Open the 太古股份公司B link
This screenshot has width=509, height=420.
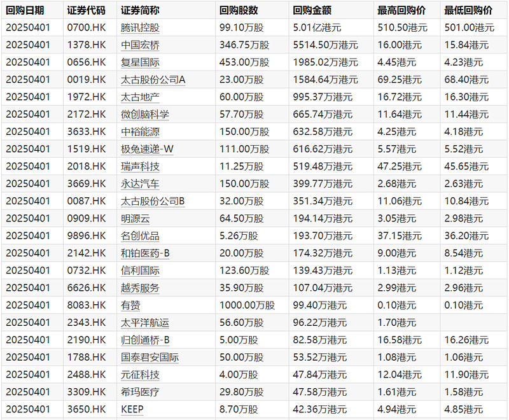pyautogui.click(x=153, y=201)
